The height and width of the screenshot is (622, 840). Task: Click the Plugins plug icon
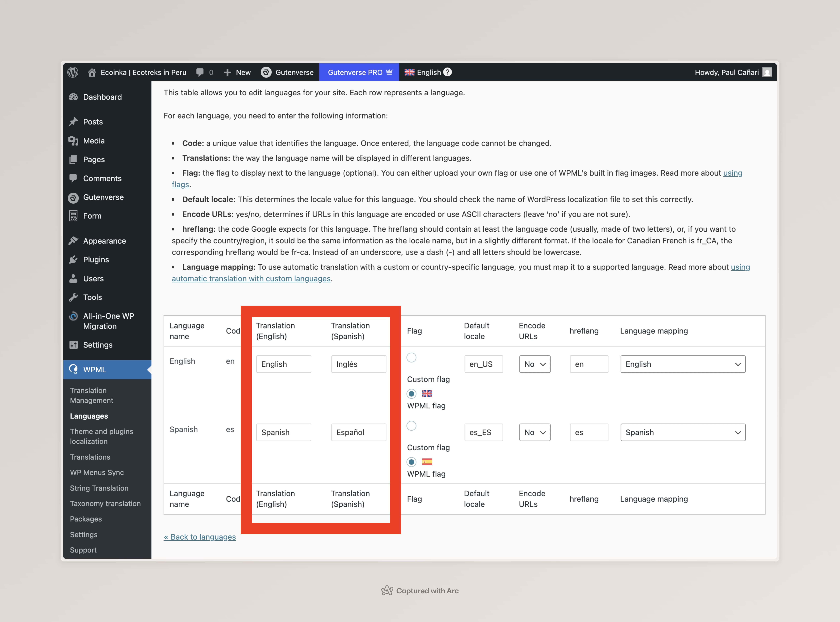coord(73,259)
